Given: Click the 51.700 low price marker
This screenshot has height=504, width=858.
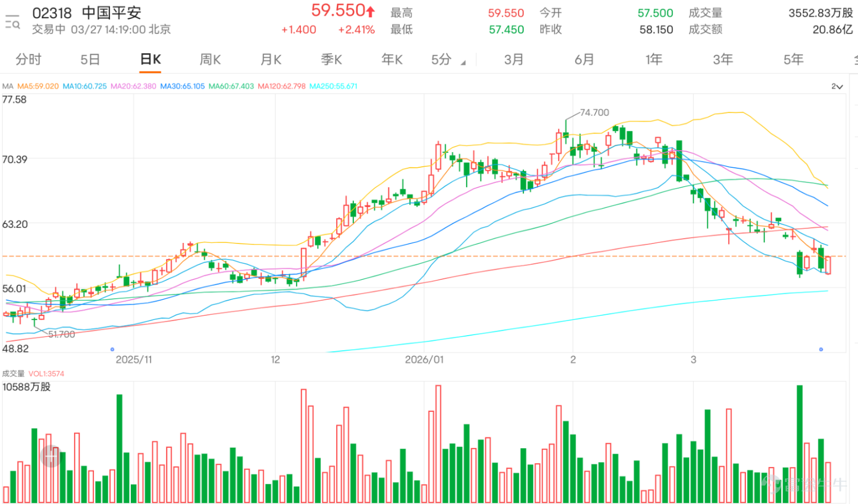Looking at the screenshot, I should 62,335.
